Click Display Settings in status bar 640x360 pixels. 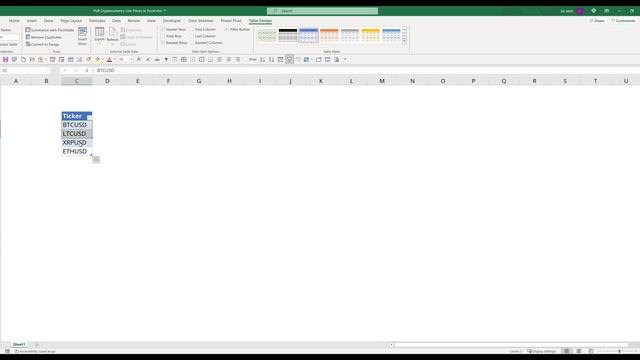point(542,351)
